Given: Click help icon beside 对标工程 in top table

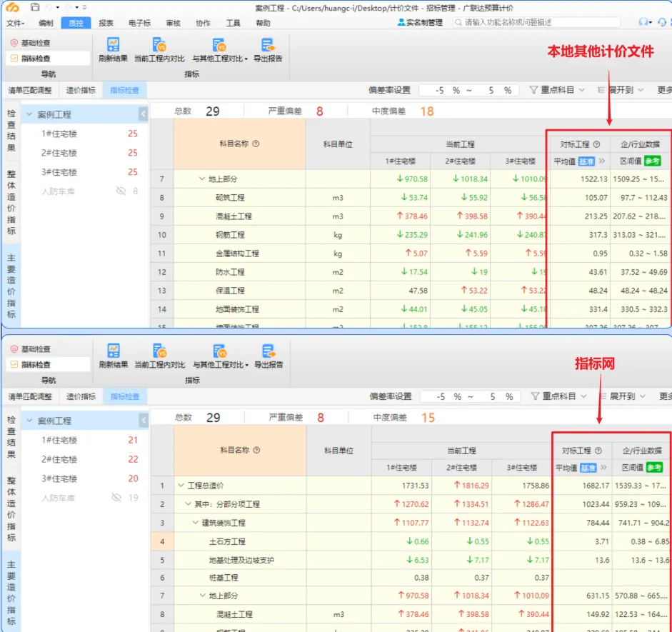Looking at the screenshot, I should click(x=596, y=144).
